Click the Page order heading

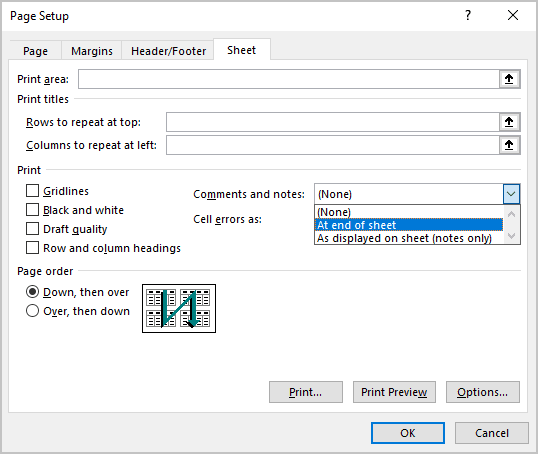pos(45,271)
